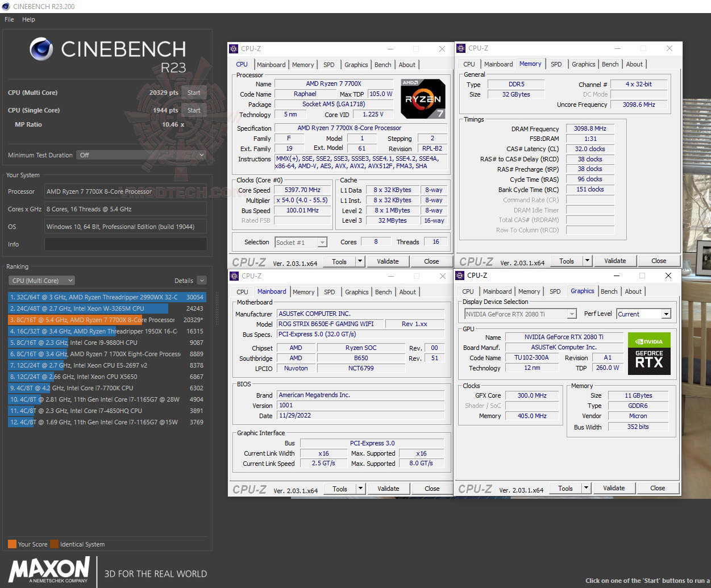The height and width of the screenshot is (588, 711).
Task: Click the CPU-Z icon in Graphics window title bar
Action: 460,276
